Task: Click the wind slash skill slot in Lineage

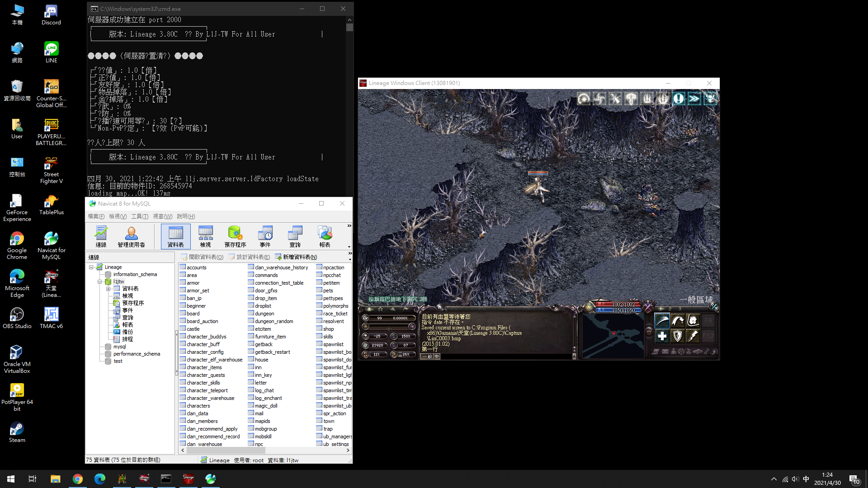Action: tap(662, 321)
